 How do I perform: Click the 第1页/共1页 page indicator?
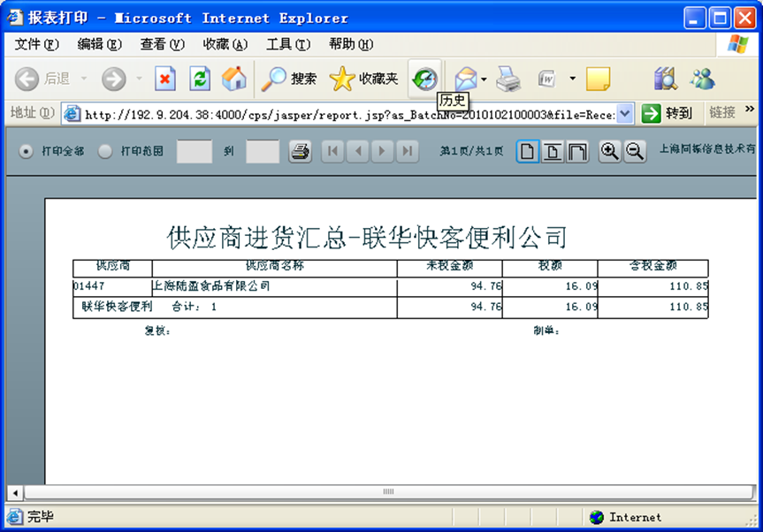[471, 151]
